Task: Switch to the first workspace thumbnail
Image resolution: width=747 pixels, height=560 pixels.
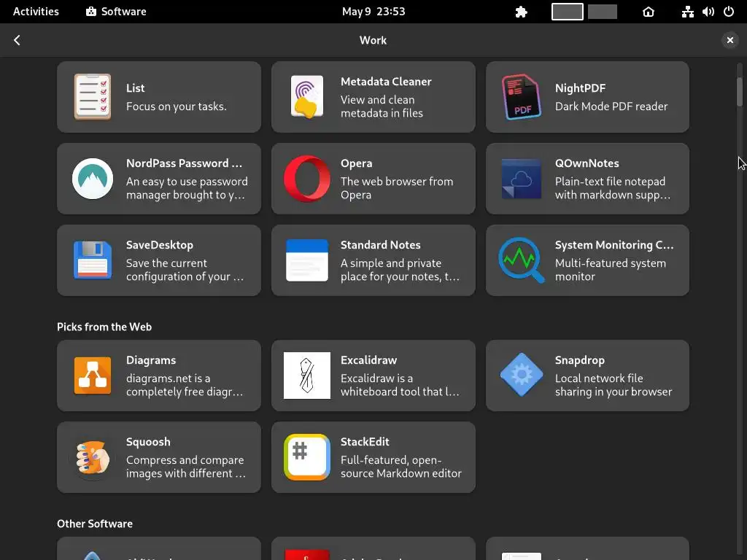Action: point(568,12)
